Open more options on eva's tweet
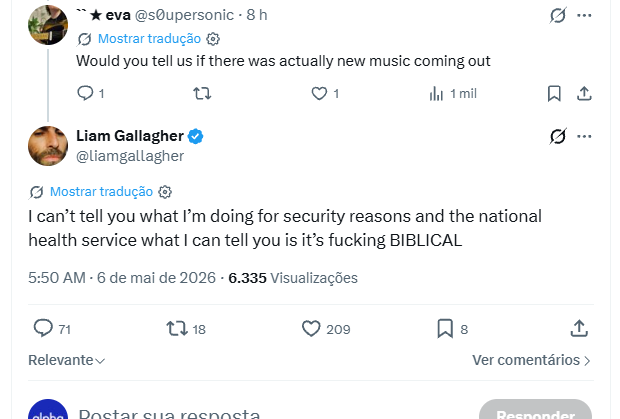The width and height of the screenshot is (620, 419). pos(584,15)
